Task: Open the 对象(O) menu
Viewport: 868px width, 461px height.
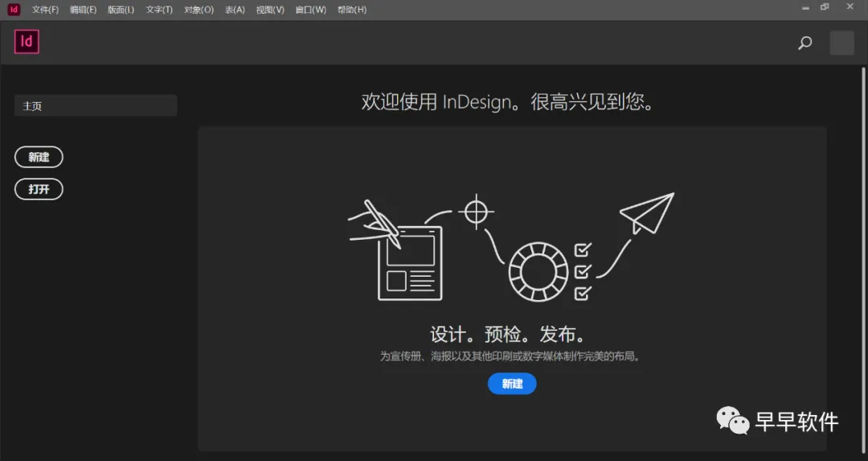Action: 199,10
